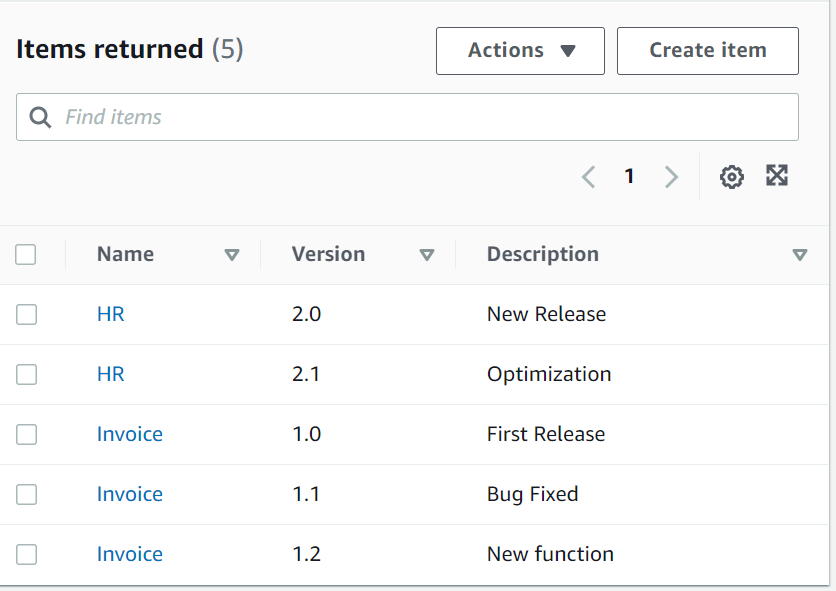Open table settings gear icon

tap(732, 177)
